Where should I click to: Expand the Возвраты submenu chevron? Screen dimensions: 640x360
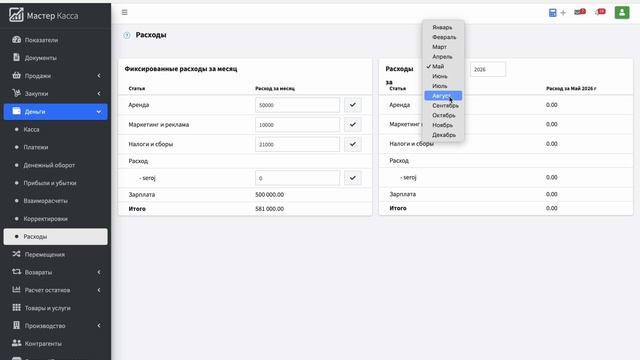coord(99,272)
